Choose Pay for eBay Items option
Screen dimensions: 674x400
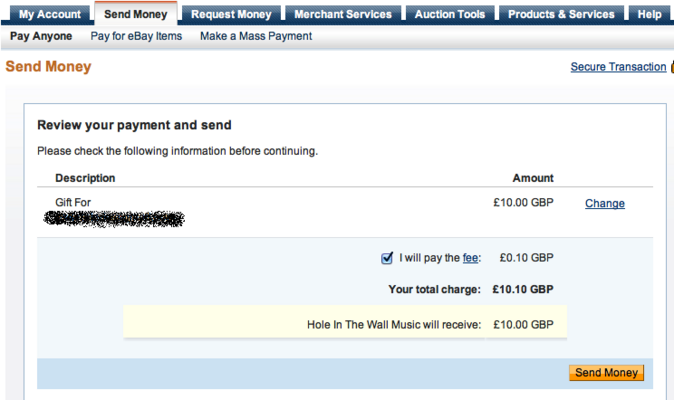[x=136, y=36]
